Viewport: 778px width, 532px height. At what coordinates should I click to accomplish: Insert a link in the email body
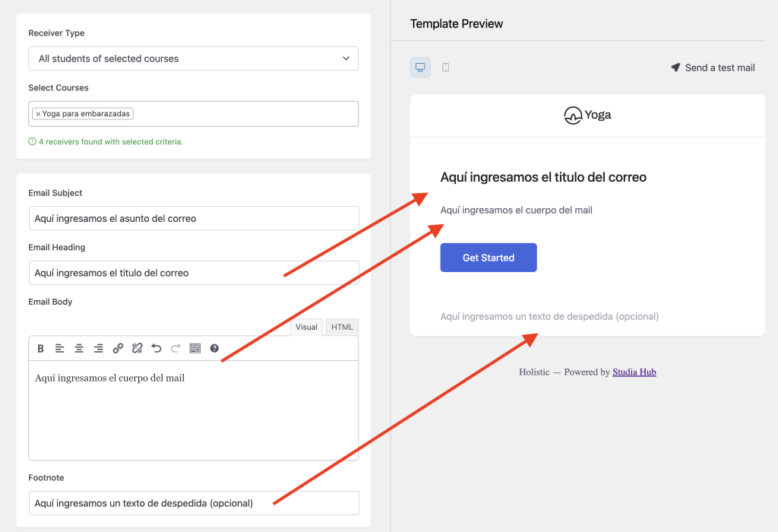pyautogui.click(x=118, y=348)
